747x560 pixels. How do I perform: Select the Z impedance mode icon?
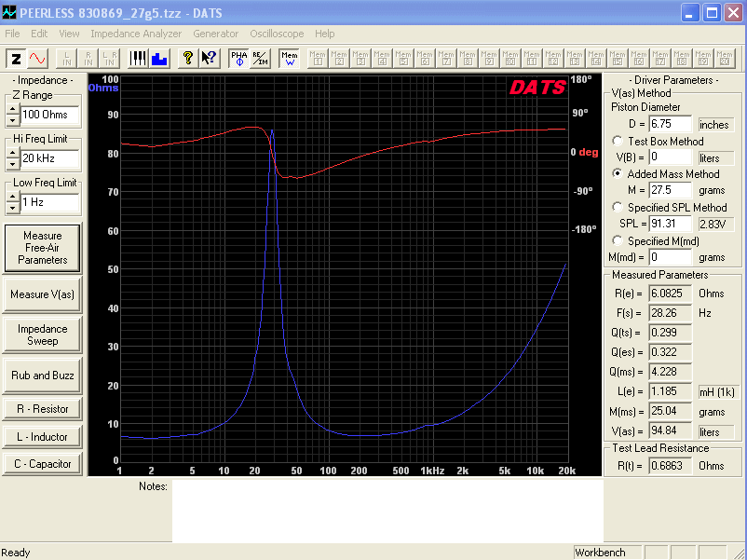(16, 58)
